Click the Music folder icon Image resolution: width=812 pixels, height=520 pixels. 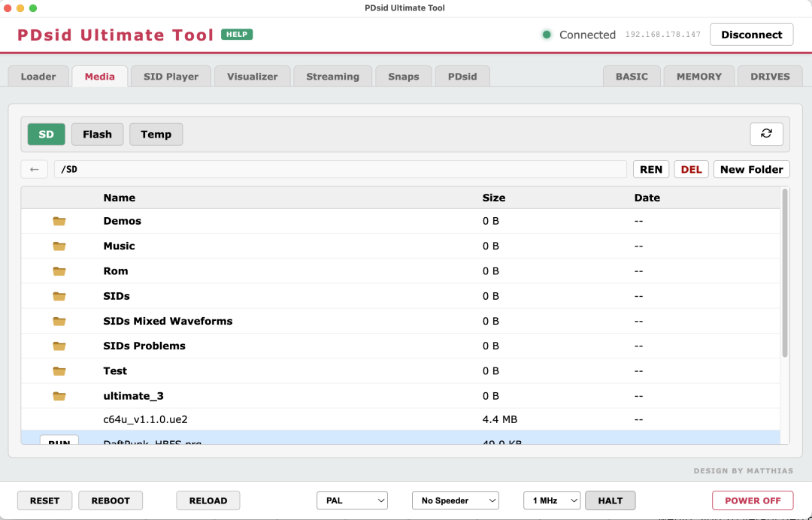[59, 246]
